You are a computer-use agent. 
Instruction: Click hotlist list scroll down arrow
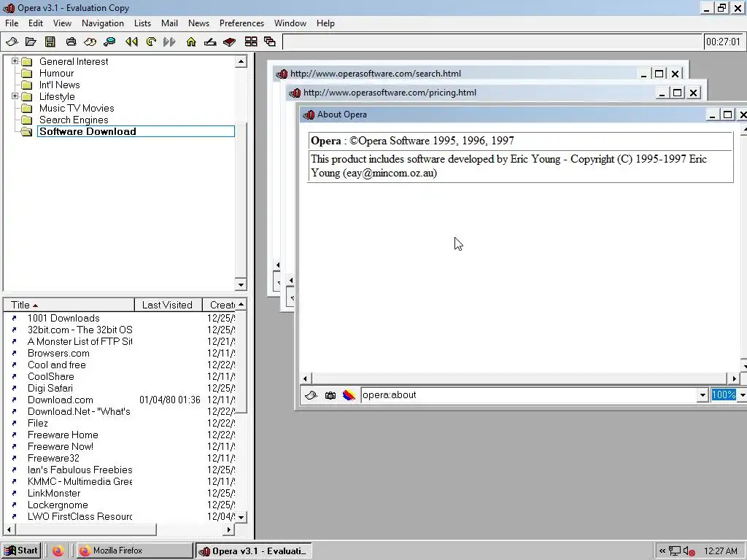241,517
